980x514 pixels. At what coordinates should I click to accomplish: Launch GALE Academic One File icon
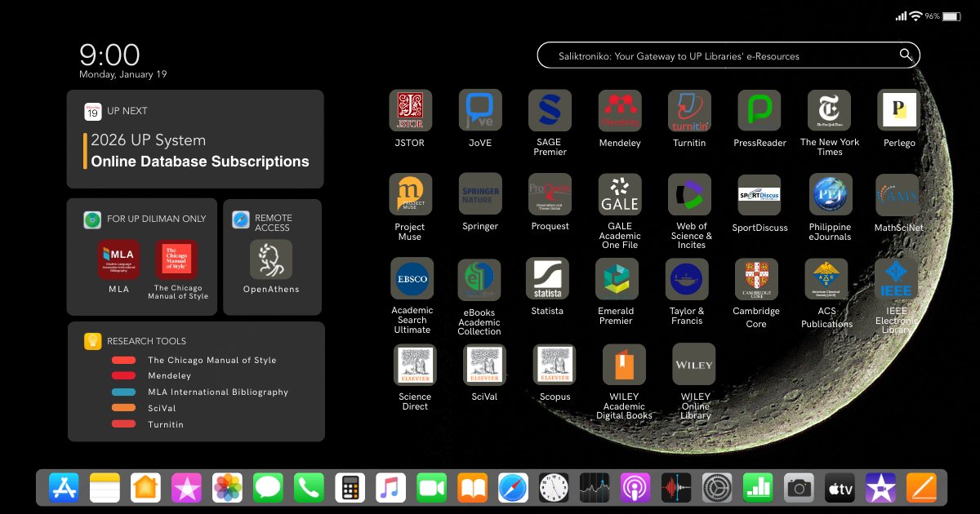pos(620,194)
